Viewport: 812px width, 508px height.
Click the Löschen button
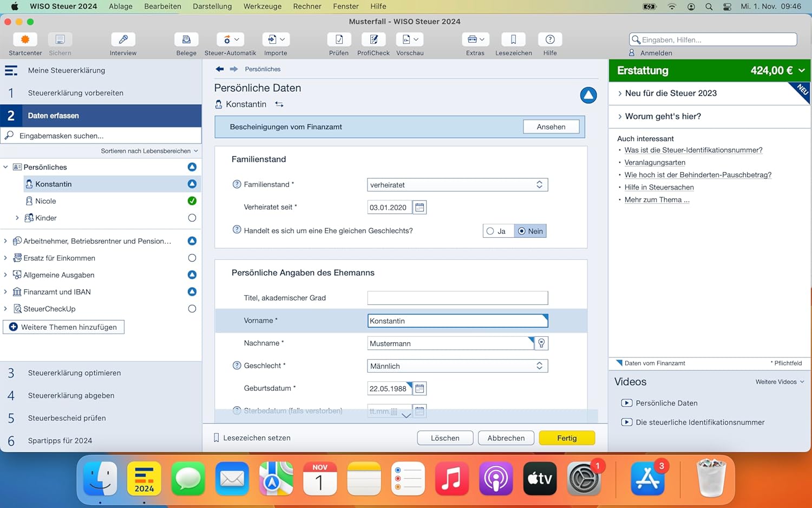tap(445, 438)
